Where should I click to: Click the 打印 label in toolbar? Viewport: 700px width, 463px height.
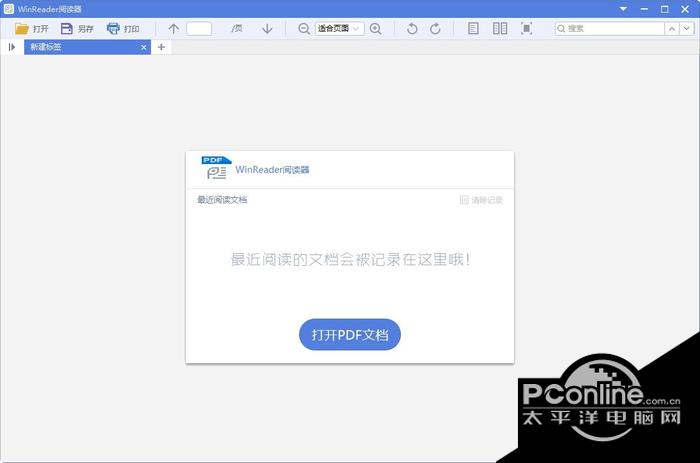pos(132,29)
